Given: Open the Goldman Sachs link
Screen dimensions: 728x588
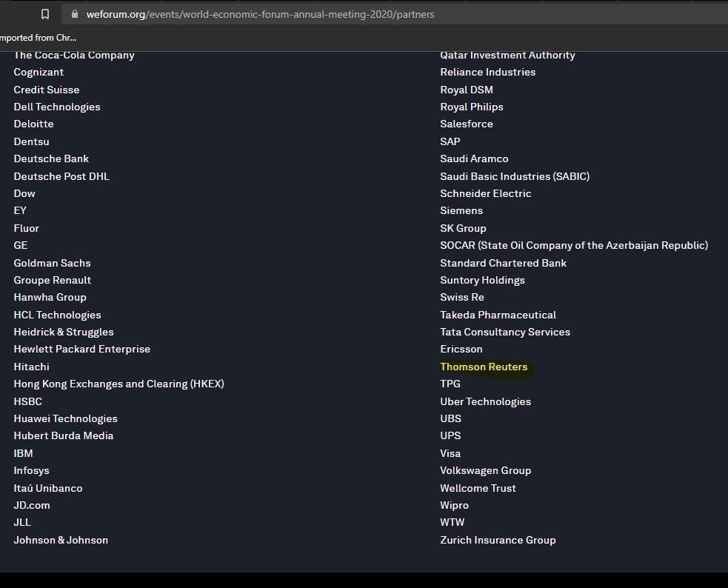Looking at the screenshot, I should [52, 263].
